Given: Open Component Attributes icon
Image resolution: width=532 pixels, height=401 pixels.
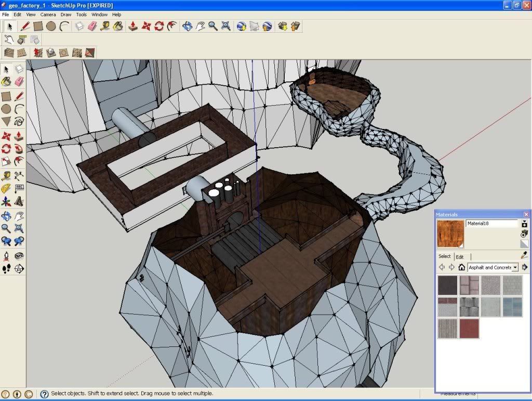Looking at the screenshot, I should pos(35,40).
